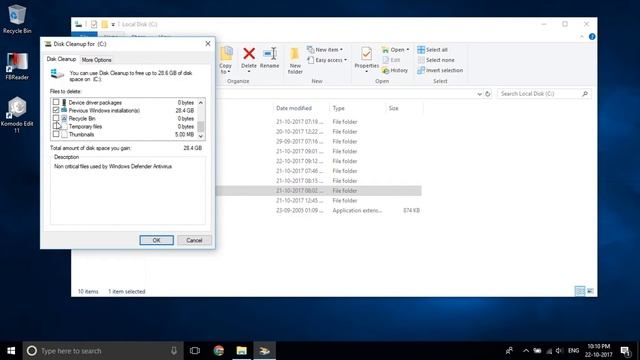The width and height of the screenshot is (640, 360).
Task: Click the red Delete X icon
Action: (x=249, y=53)
